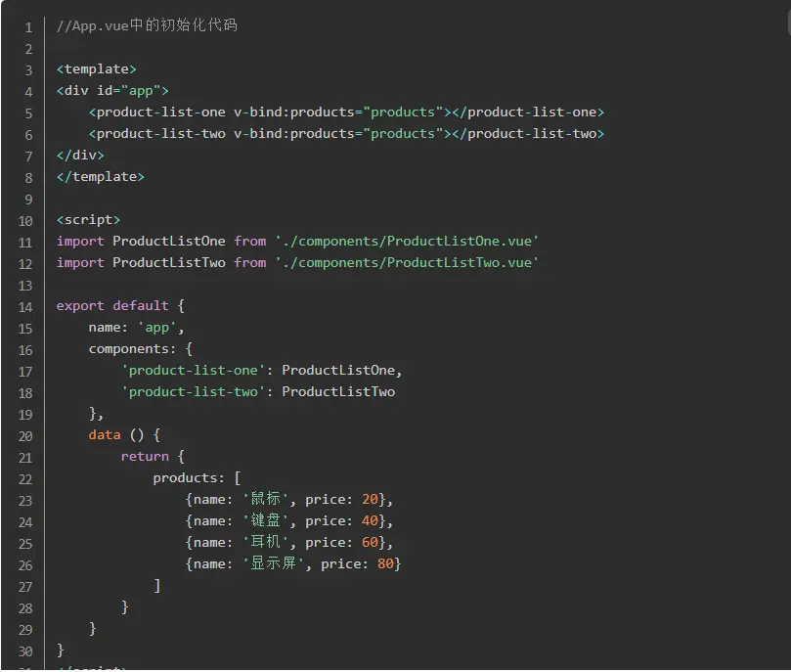791x672 pixels.
Task: Click the closing bracket ']' on line 27
Action: click(x=157, y=586)
